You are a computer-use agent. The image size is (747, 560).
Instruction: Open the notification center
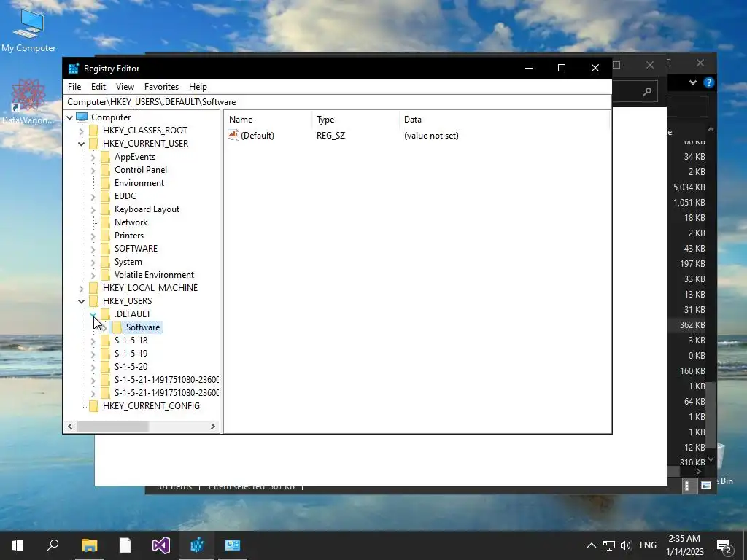point(724,546)
